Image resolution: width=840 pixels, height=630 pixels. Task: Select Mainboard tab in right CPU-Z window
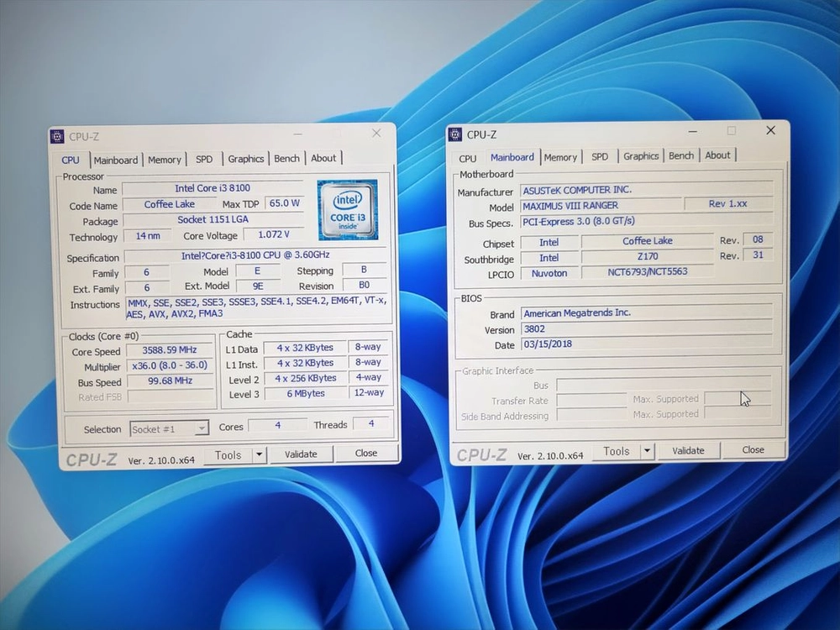point(512,157)
